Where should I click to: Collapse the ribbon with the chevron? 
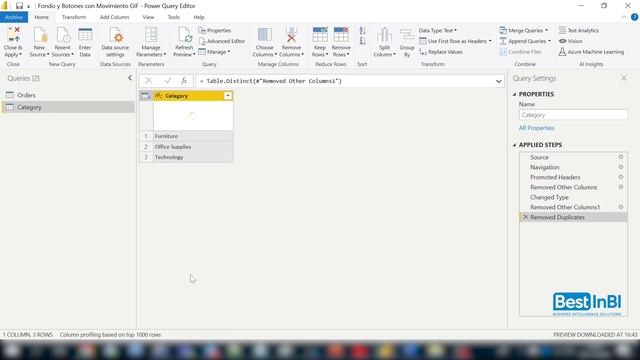pos(624,17)
